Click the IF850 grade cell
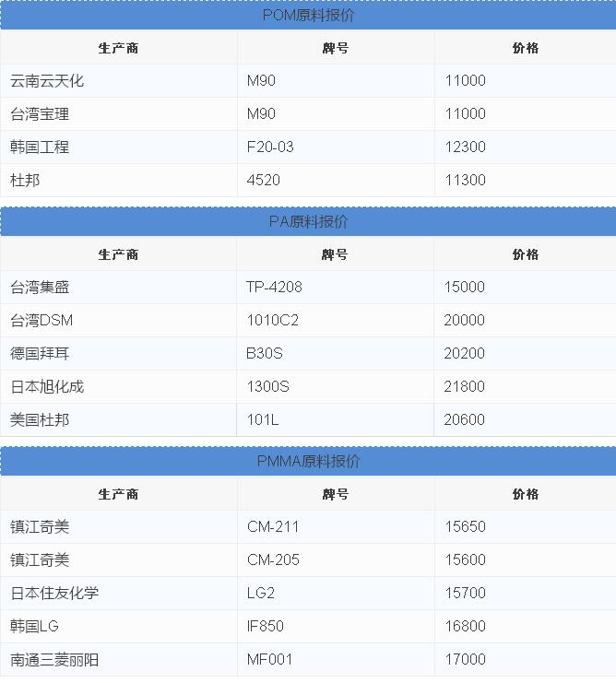This screenshot has width=616, height=683. [x=336, y=626]
